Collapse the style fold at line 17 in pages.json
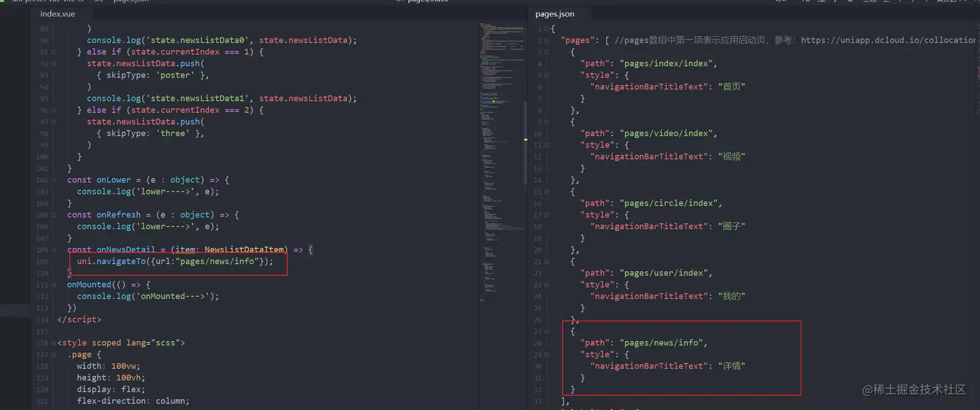 coord(546,215)
